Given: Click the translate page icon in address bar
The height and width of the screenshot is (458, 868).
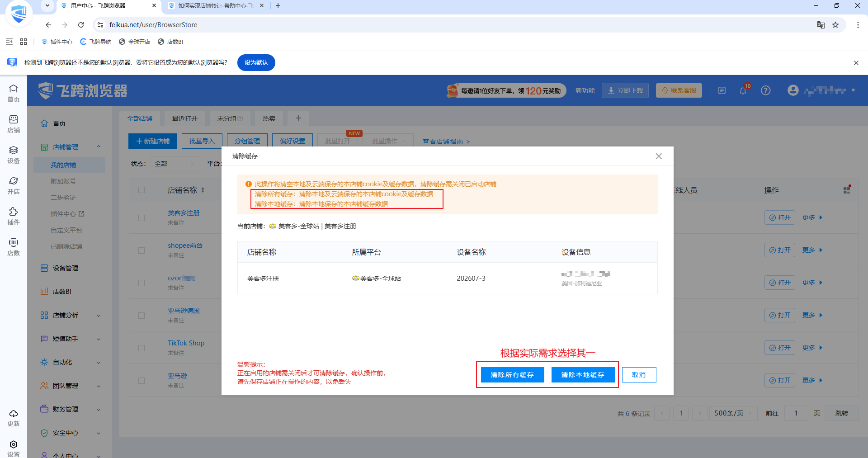Looking at the screenshot, I should [821, 25].
